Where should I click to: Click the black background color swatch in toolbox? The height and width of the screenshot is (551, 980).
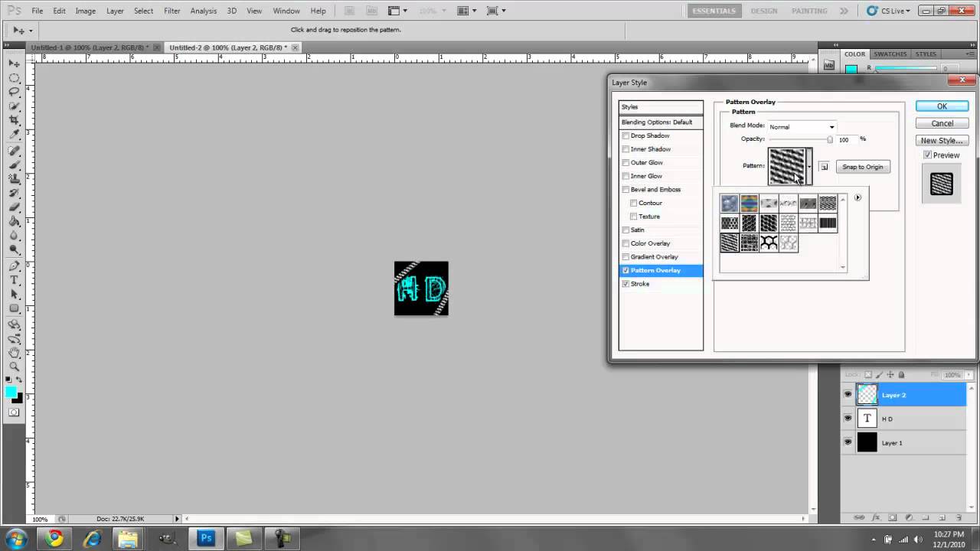click(x=18, y=398)
